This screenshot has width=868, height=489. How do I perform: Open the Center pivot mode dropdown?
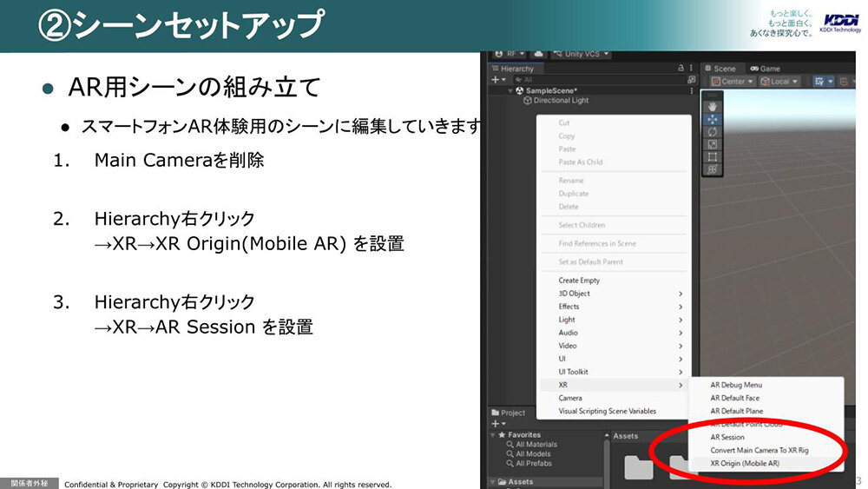point(733,81)
